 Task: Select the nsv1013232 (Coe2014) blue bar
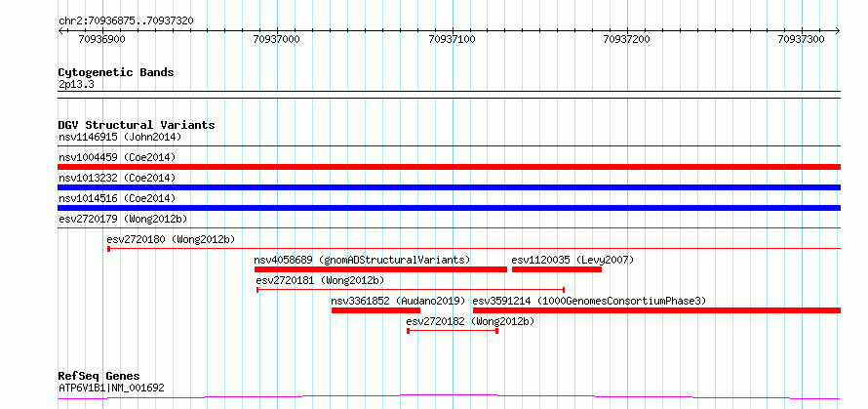pyautogui.click(x=449, y=187)
